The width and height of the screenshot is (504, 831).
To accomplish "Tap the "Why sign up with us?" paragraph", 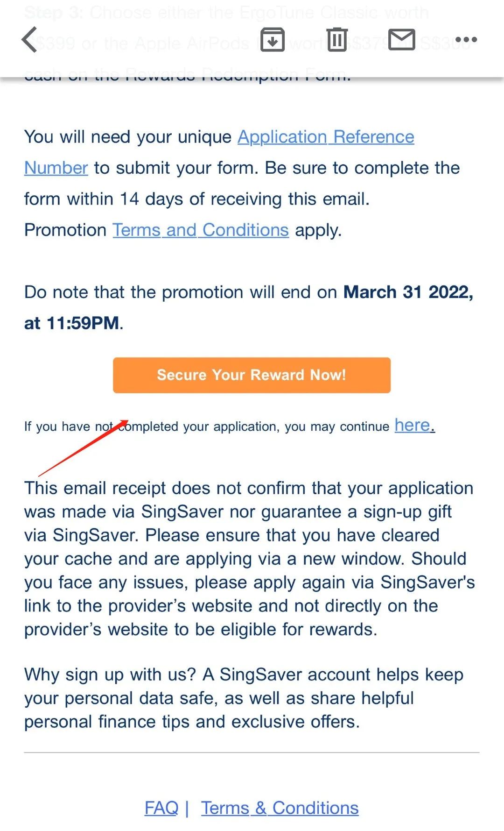I will click(243, 698).
